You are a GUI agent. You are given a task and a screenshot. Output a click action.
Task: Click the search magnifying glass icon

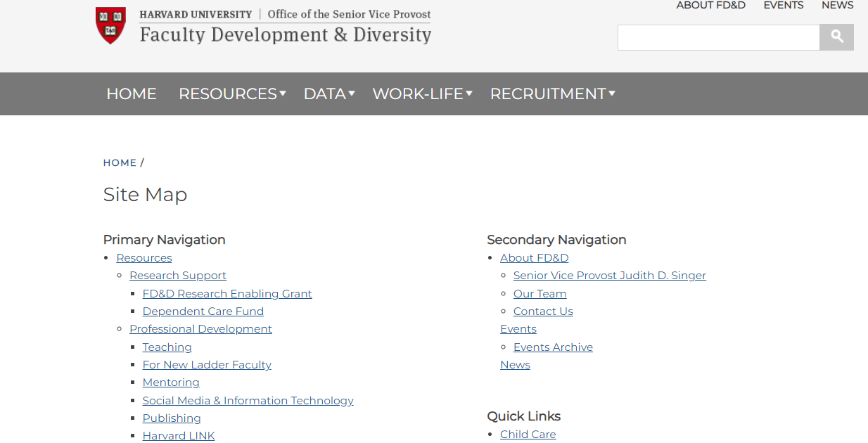(x=836, y=37)
